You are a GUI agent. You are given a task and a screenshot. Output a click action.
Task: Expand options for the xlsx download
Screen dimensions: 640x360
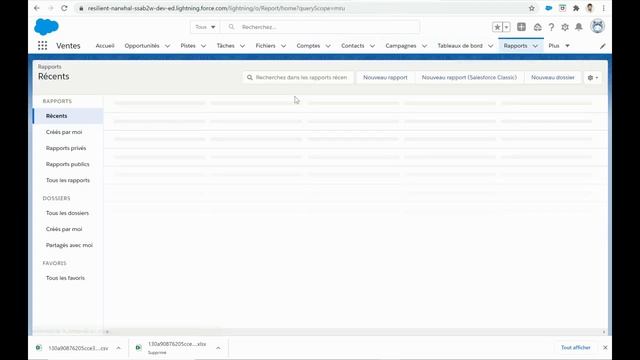coord(218,348)
